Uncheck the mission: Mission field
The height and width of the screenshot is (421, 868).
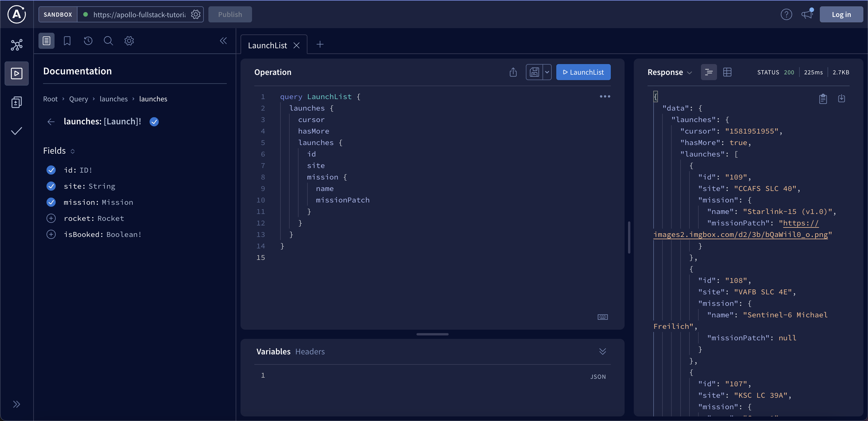coord(51,202)
